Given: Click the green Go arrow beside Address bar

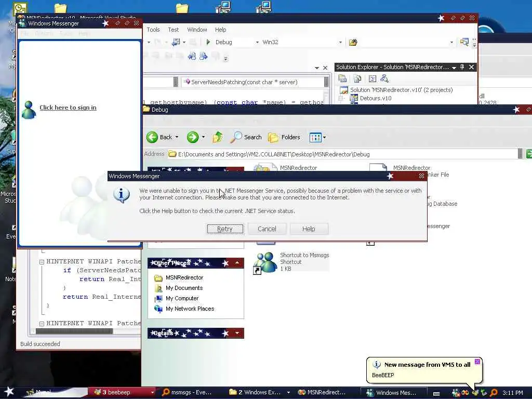Looking at the screenshot, I should point(529,154).
